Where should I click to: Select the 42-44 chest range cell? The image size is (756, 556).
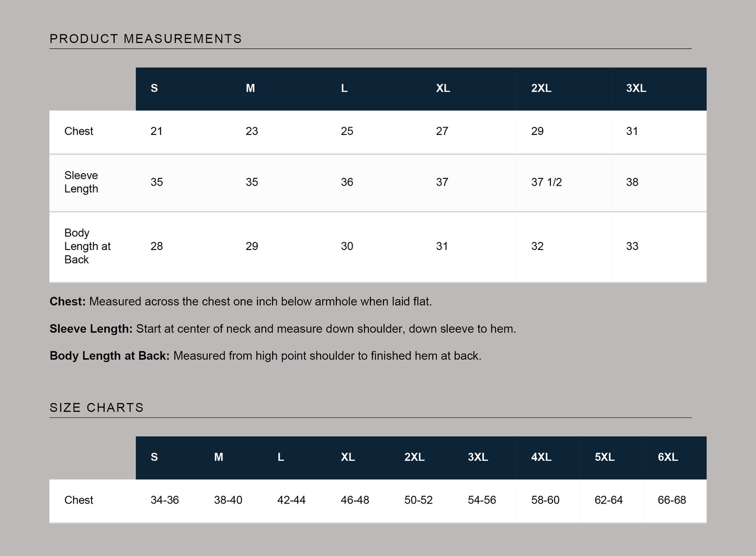[x=291, y=500]
